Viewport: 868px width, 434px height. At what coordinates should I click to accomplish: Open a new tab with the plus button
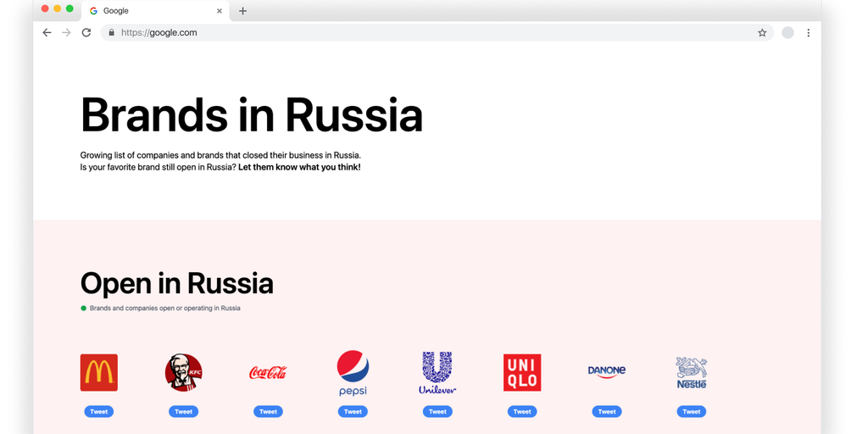[x=242, y=10]
